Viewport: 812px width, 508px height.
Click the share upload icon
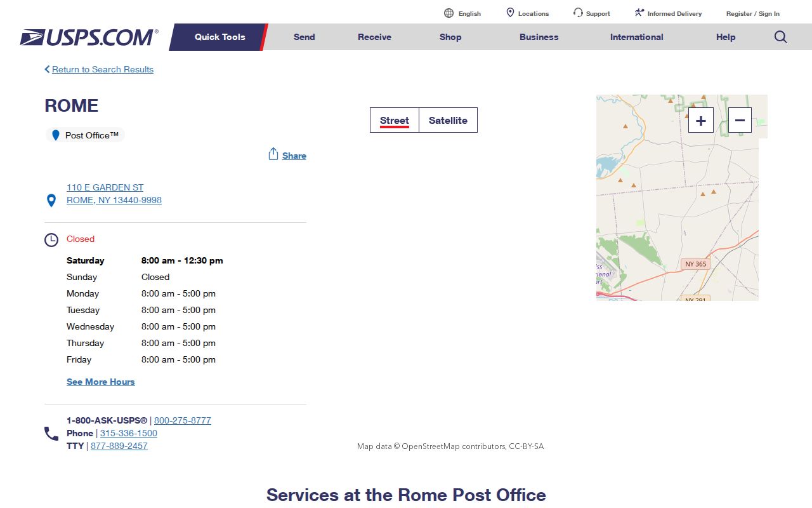click(x=273, y=154)
